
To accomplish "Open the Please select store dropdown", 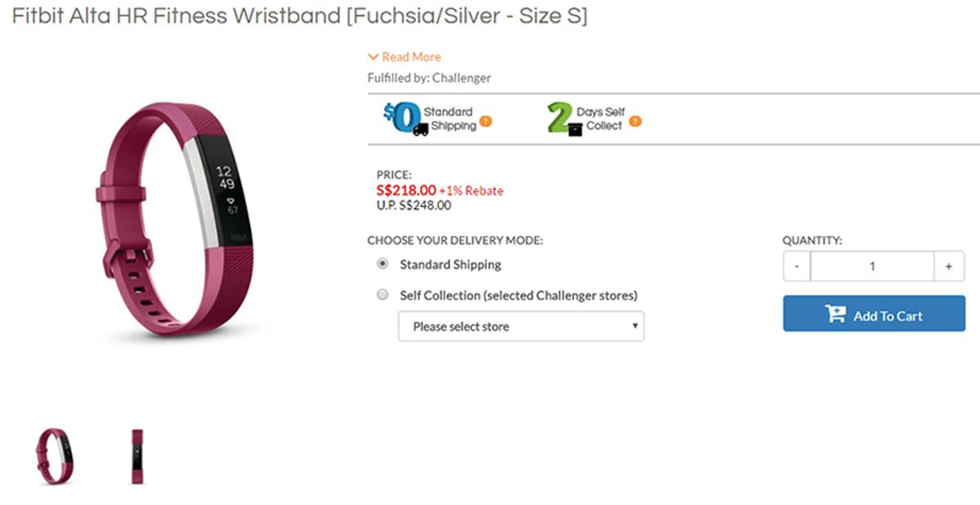I will [x=521, y=326].
